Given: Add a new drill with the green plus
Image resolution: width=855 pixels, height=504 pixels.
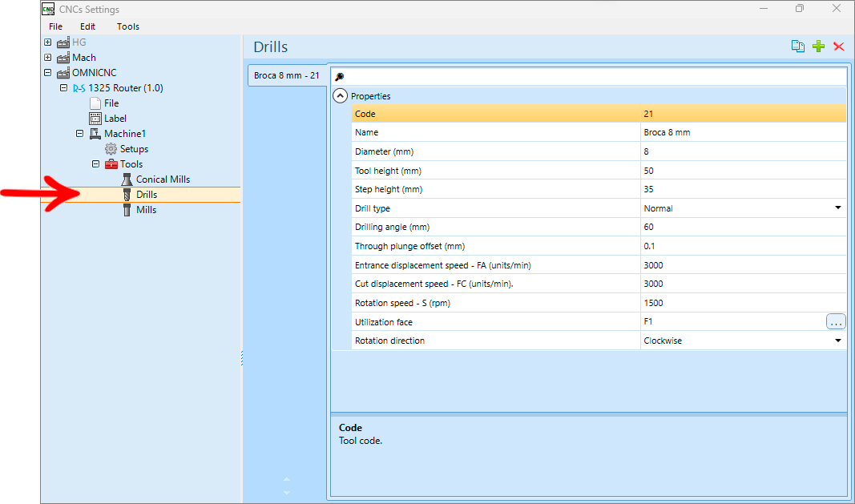Looking at the screenshot, I should click(818, 46).
